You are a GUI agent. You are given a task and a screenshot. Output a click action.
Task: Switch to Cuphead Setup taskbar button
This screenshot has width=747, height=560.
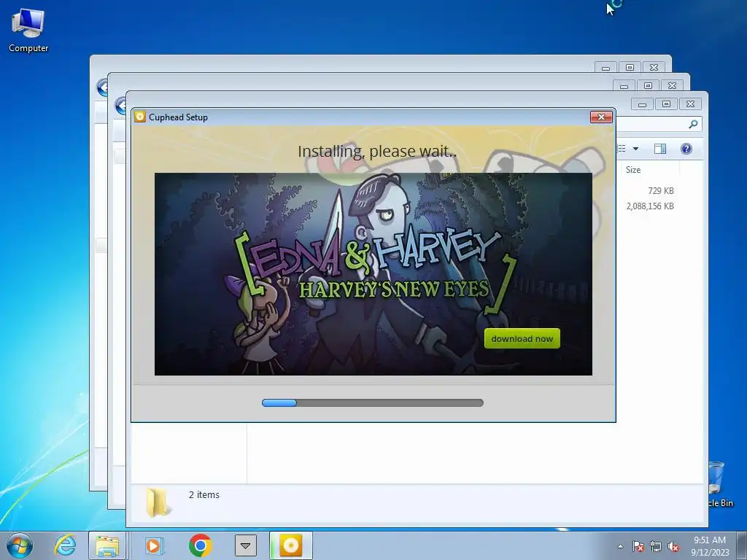[x=290, y=545]
